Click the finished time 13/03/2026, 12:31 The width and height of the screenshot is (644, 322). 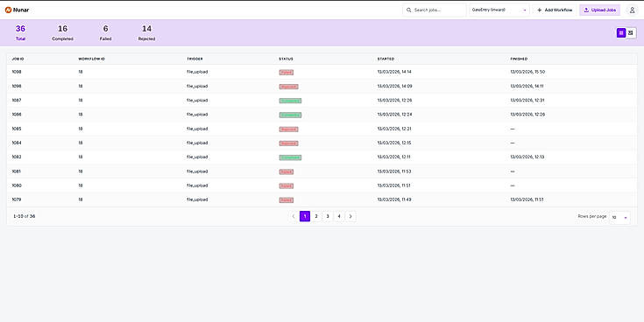coord(527,100)
